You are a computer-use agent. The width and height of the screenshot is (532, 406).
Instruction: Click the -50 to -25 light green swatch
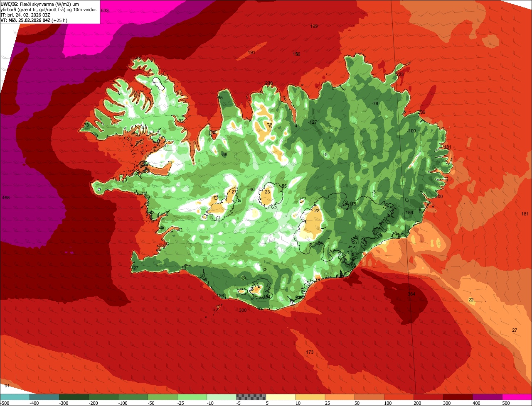coord(192,397)
